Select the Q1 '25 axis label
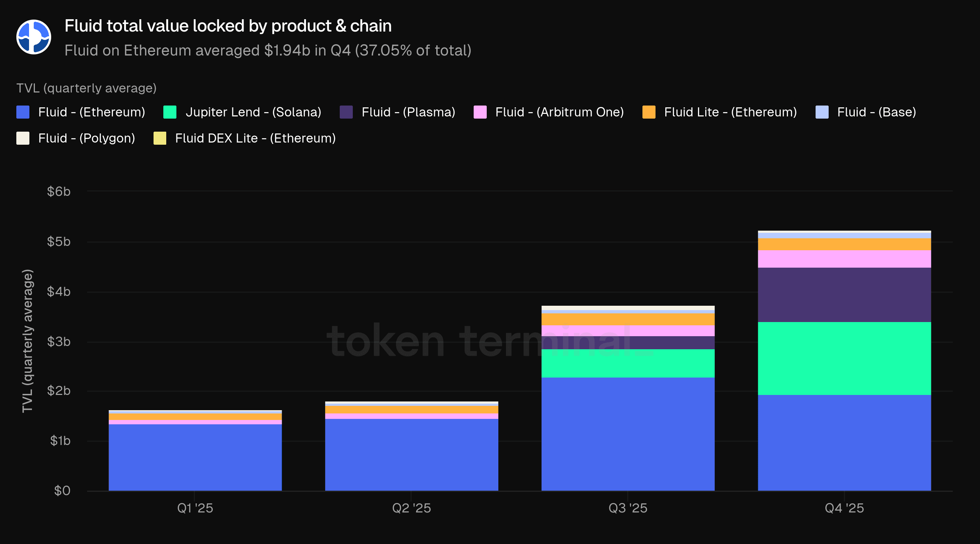 click(195, 508)
